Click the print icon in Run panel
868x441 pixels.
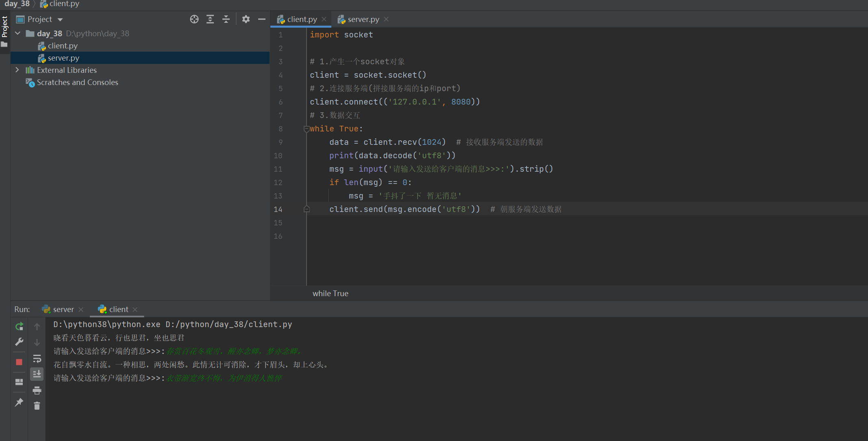click(37, 391)
